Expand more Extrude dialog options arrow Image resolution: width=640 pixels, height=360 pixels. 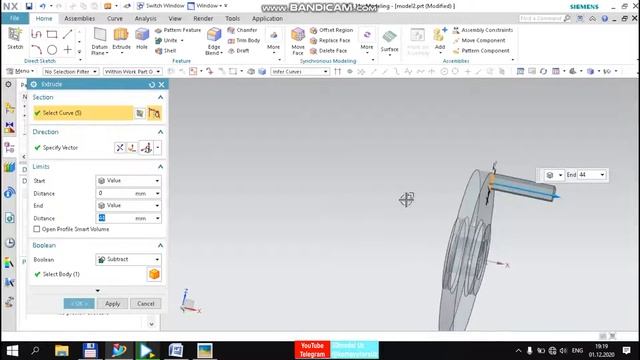pos(98,291)
